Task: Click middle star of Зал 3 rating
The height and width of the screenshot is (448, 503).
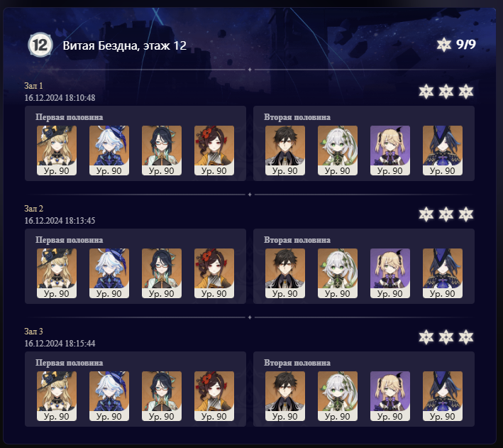Action: tap(446, 337)
